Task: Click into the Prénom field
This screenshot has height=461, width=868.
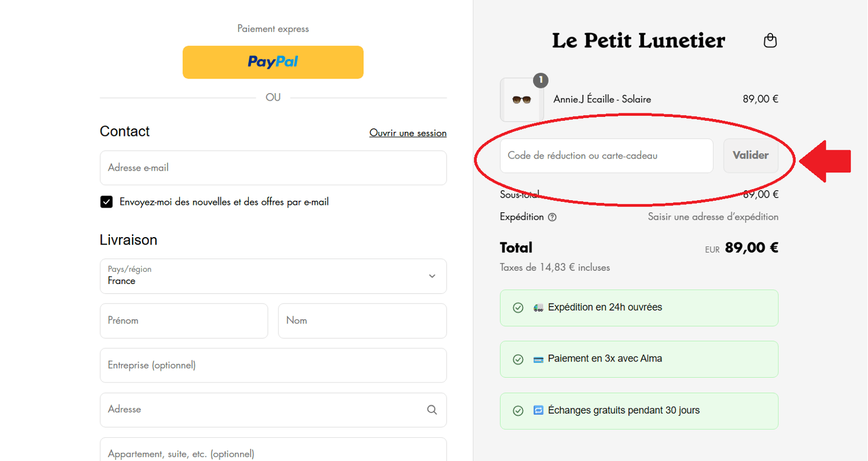Action: (x=183, y=320)
